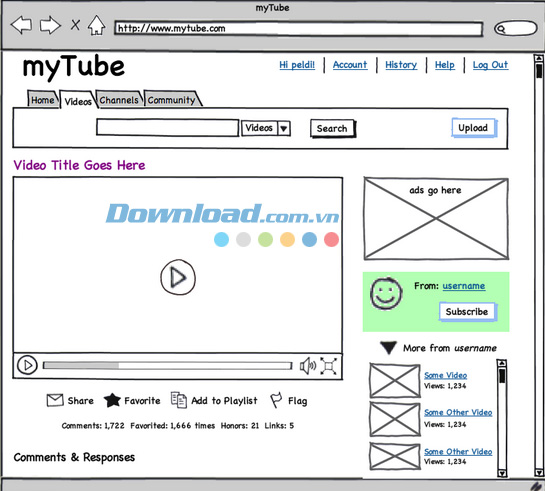Click the Honors: 21 text
This screenshot has height=491, width=545.
(x=240, y=426)
